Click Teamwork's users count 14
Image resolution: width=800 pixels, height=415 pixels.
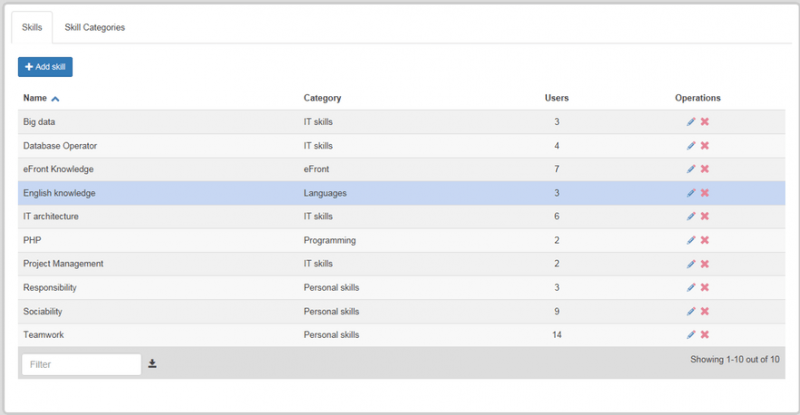(557, 335)
